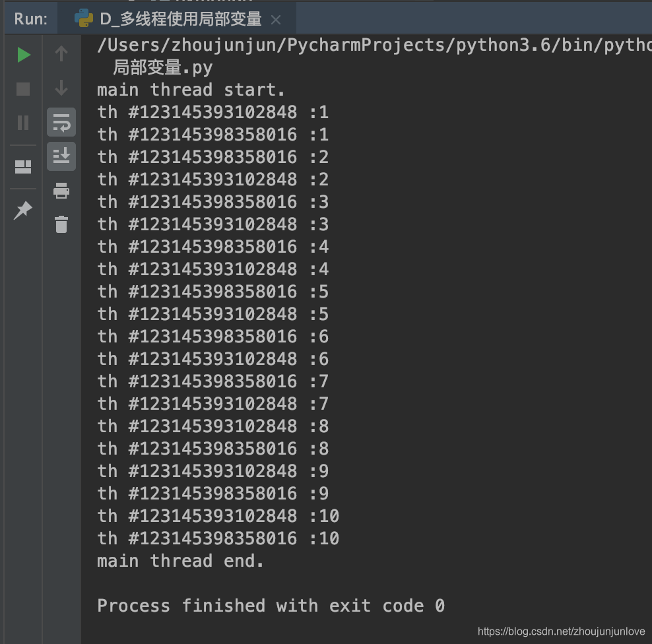Click 'th #123145398358016 :8' output line
Screen dimensions: 652x644
[213, 449]
